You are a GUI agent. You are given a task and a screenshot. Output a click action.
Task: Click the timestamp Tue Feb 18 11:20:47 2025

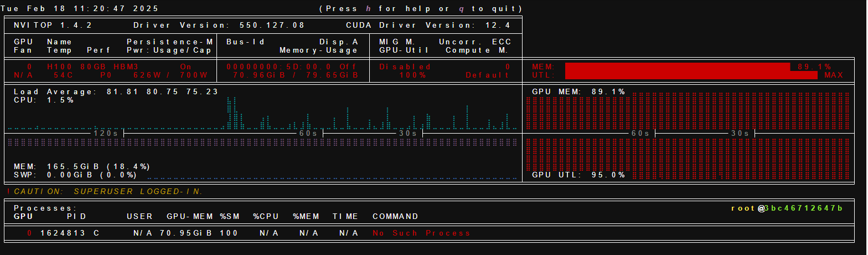(80, 9)
